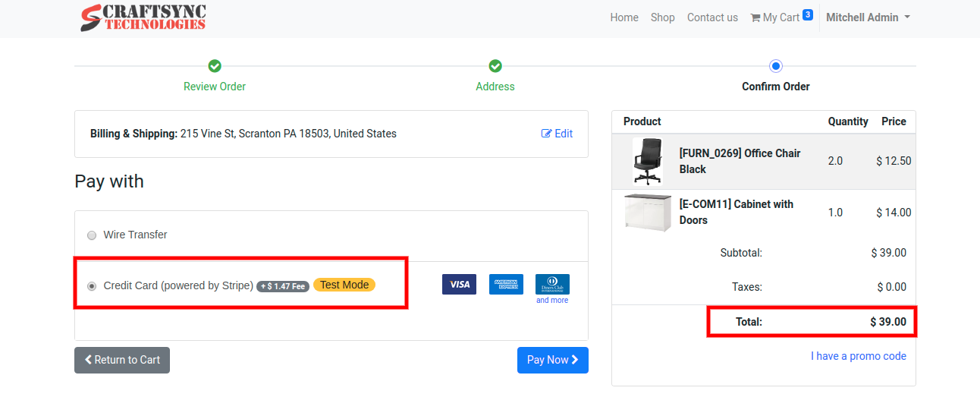Click the Diners Club card icon

pyautogui.click(x=552, y=284)
